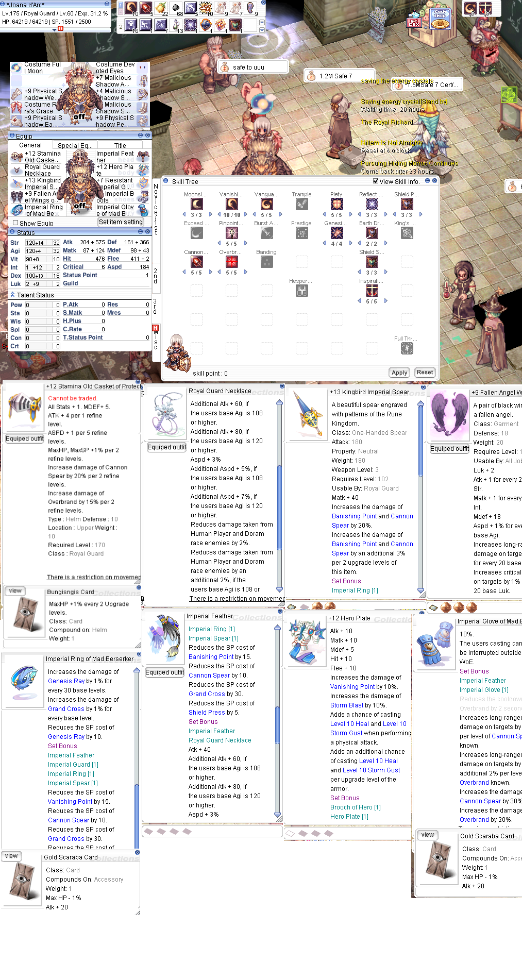Select the Inspiration skill icon
Image resolution: width=522 pixels, height=980 pixels.
[372, 291]
